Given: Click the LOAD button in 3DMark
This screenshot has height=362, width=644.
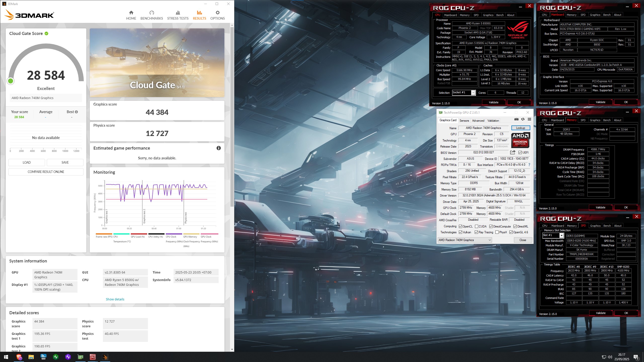Looking at the screenshot, I should click(x=27, y=162).
